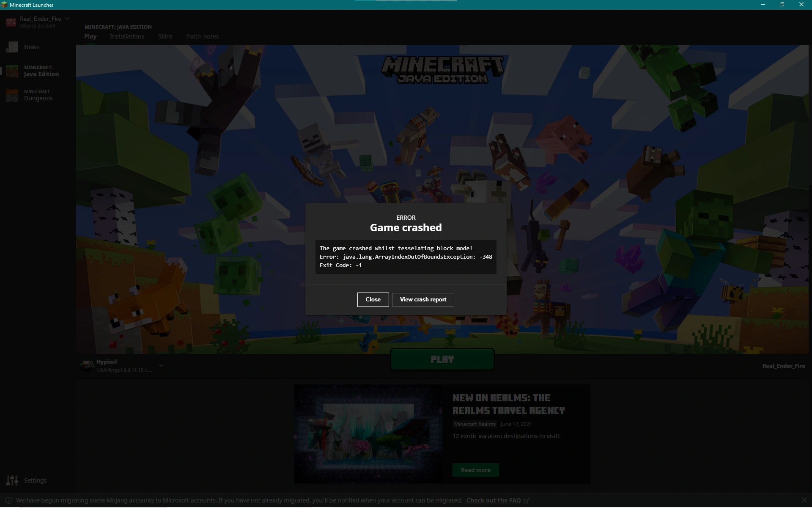
Task: Go to the Patch notes tab
Action: pyautogui.click(x=202, y=36)
